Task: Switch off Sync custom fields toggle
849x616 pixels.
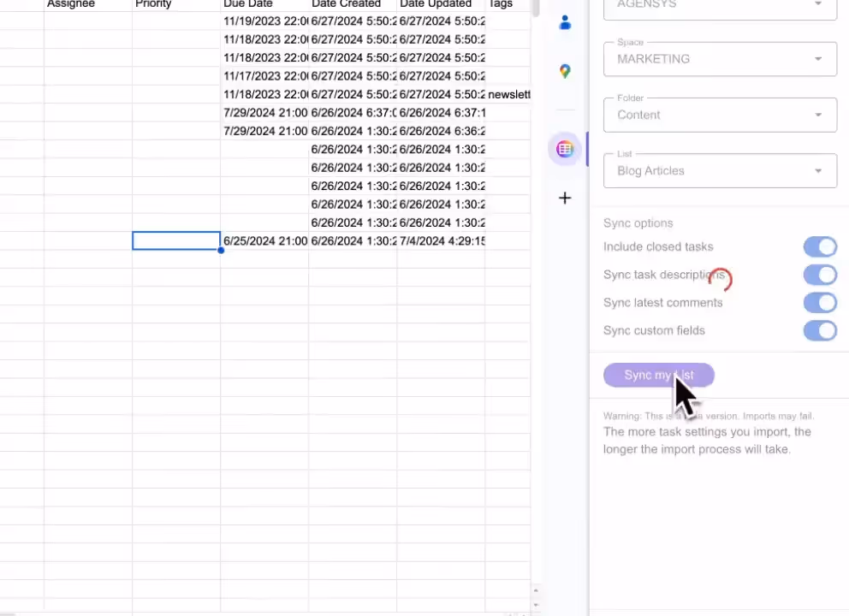Action: tap(819, 330)
